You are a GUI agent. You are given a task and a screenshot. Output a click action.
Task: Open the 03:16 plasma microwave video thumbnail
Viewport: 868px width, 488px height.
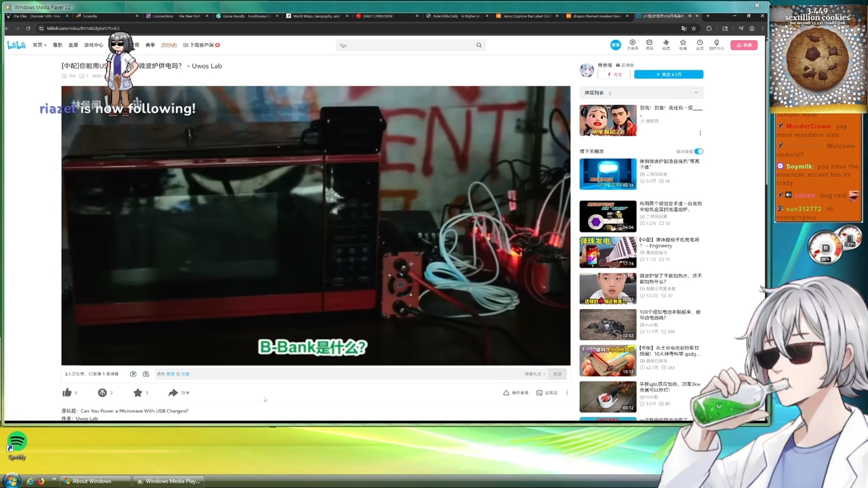pyautogui.click(x=608, y=174)
